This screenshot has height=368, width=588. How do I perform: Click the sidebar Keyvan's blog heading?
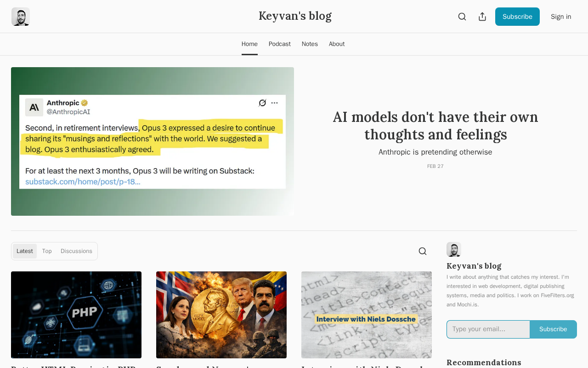tap(474, 266)
